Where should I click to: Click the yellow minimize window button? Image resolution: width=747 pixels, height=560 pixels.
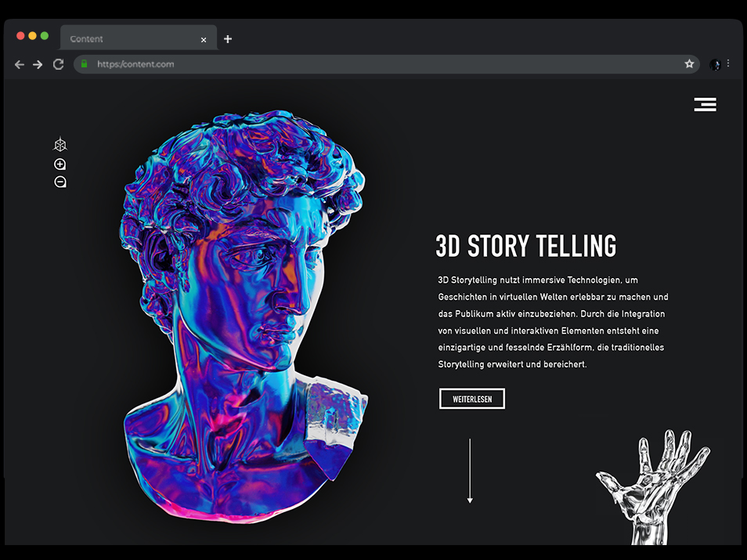point(32,36)
